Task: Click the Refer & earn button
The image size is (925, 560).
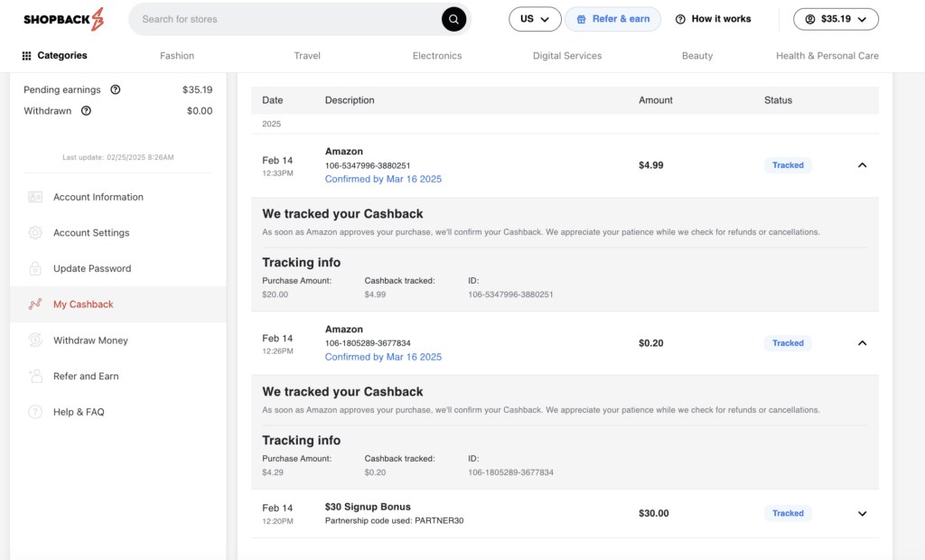Action: pyautogui.click(x=612, y=18)
